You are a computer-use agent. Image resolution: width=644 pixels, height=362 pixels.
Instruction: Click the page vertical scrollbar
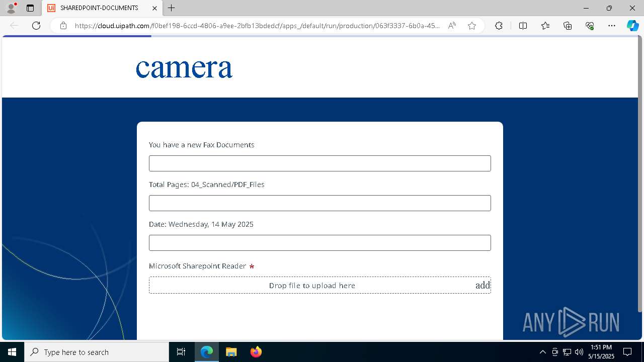tap(640, 173)
